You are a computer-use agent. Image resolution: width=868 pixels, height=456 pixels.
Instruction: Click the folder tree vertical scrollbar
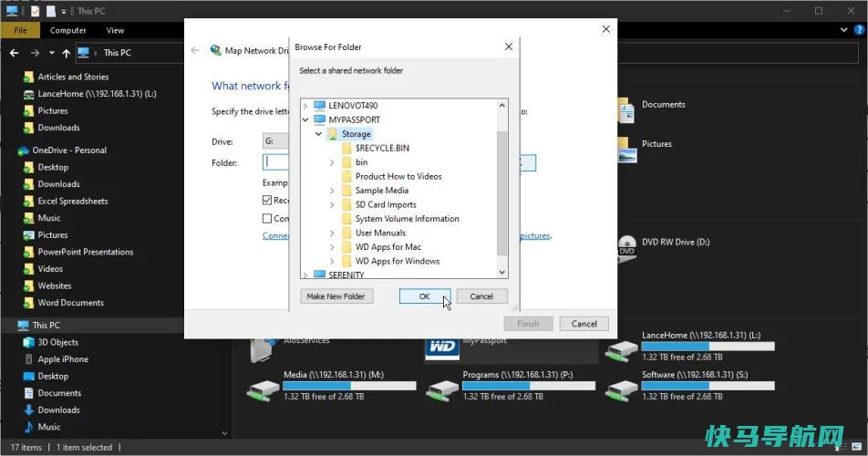(502, 193)
